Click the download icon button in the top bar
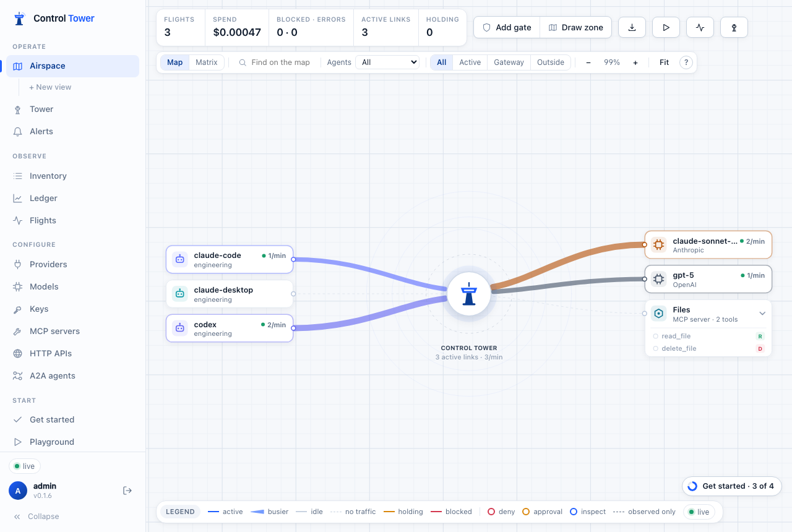 coord(632,27)
